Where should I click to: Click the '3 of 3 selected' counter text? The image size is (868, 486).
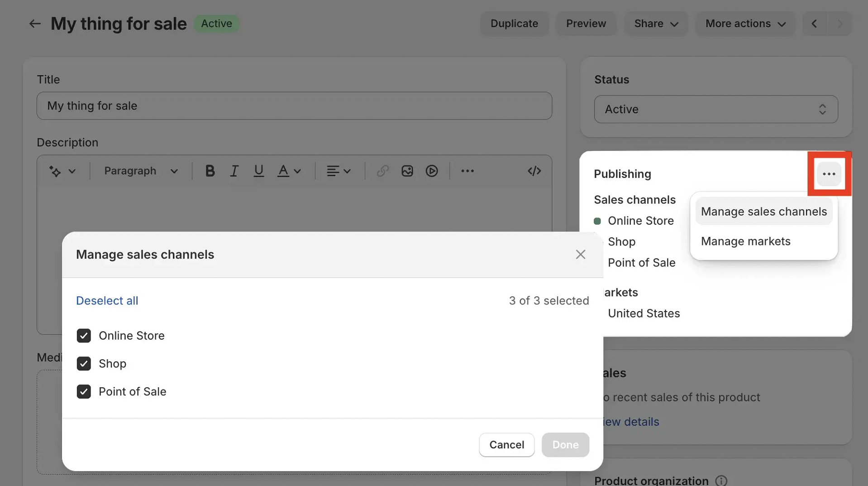tap(548, 301)
